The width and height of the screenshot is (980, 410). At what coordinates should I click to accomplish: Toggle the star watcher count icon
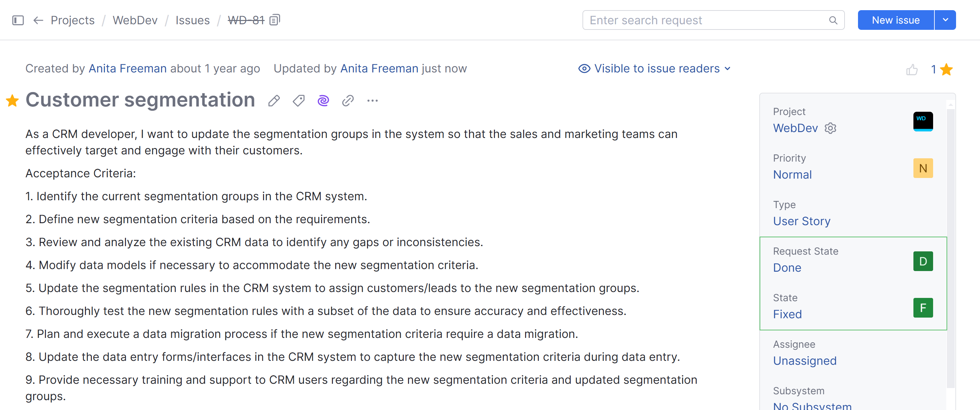pyautogui.click(x=946, y=69)
